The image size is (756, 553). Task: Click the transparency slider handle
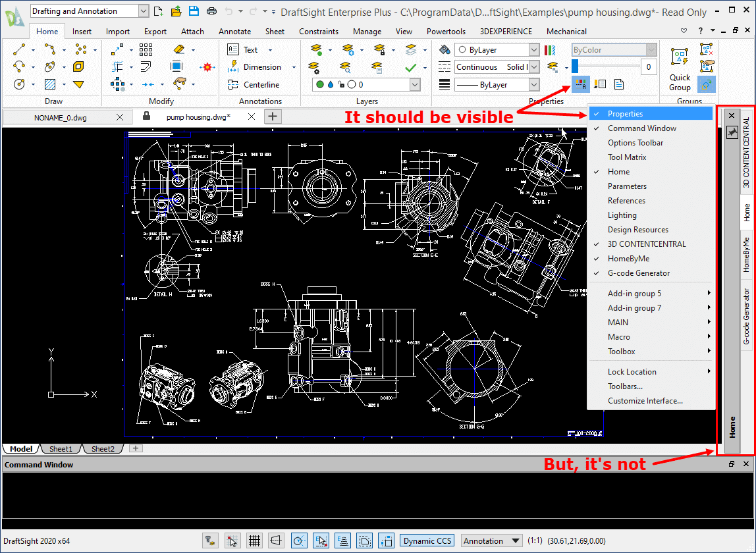click(x=575, y=66)
